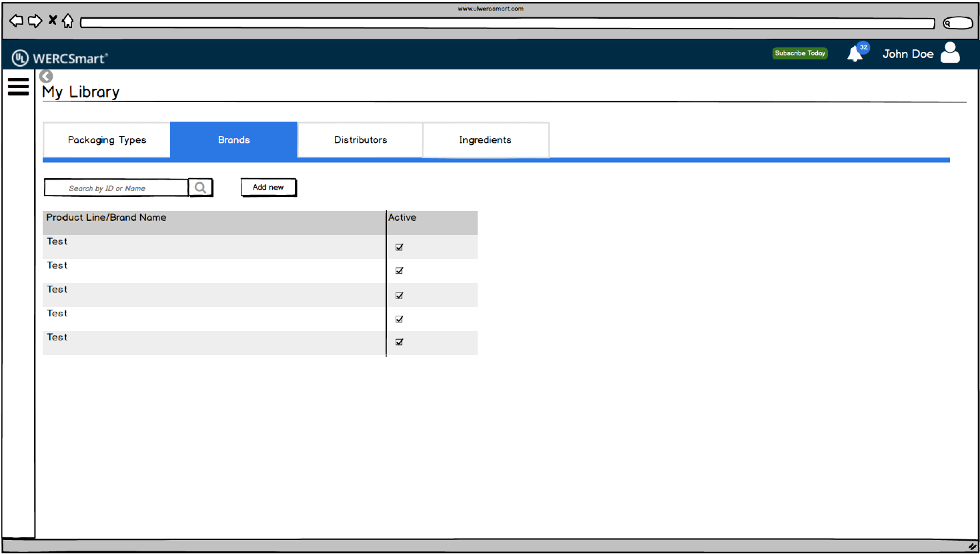
Task: Click the browser forward arrow
Action: pos(35,21)
